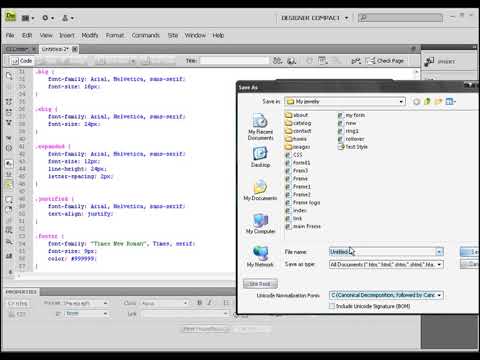Open the File name dropdown arrow

pyautogui.click(x=439, y=252)
